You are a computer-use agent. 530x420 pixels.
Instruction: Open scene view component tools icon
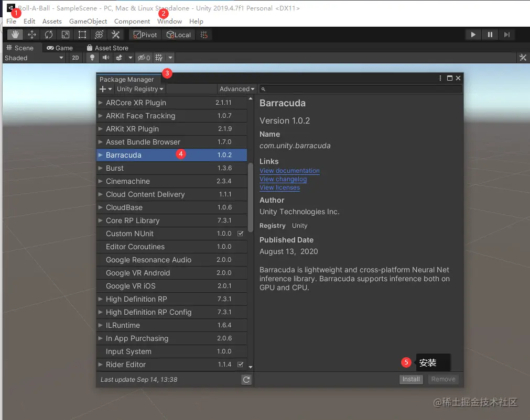[x=523, y=58]
